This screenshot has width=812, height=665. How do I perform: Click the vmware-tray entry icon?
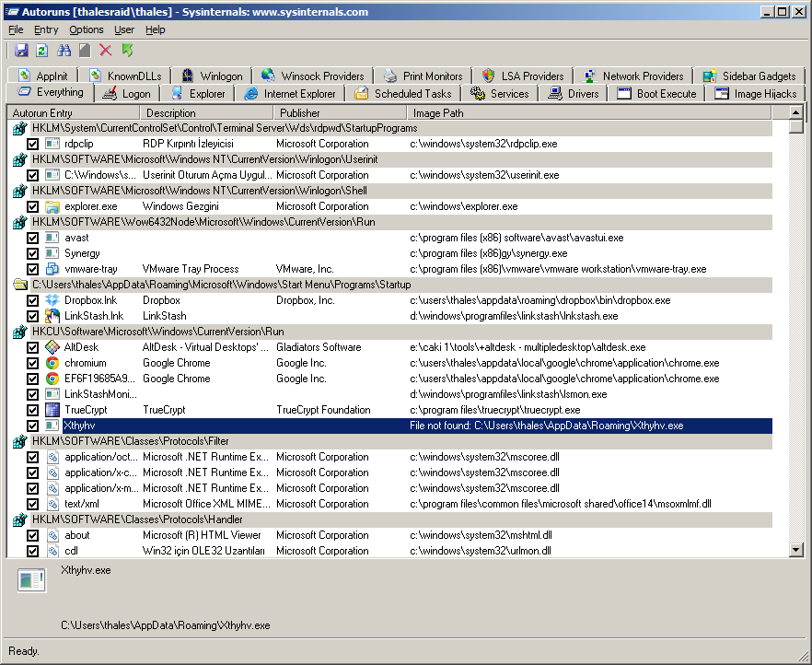[52, 269]
